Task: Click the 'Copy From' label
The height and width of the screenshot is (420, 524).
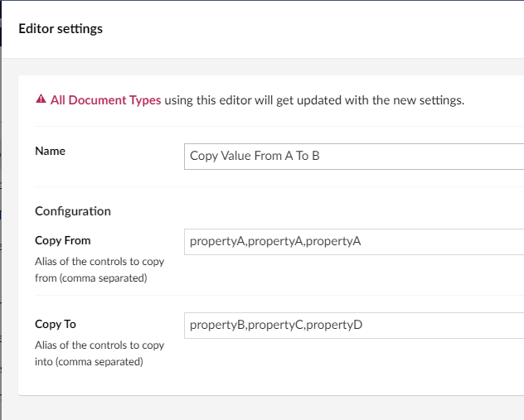Action: tap(62, 240)
